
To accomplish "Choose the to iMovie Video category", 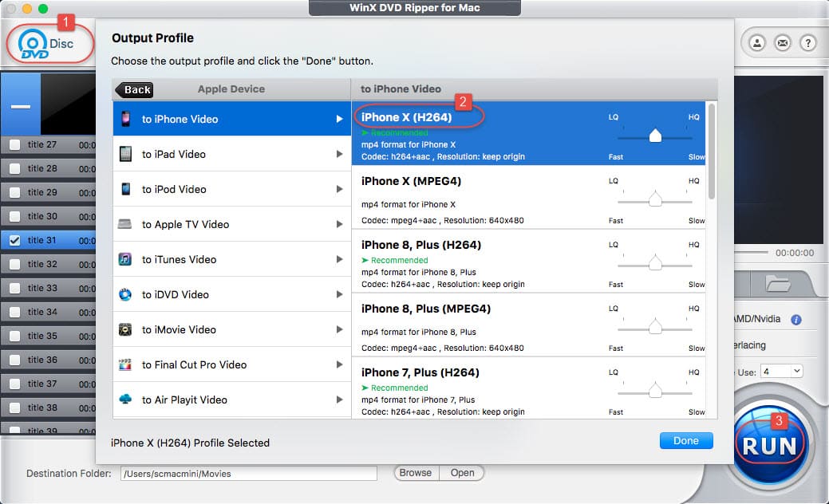I will click(x=232, y=329).
